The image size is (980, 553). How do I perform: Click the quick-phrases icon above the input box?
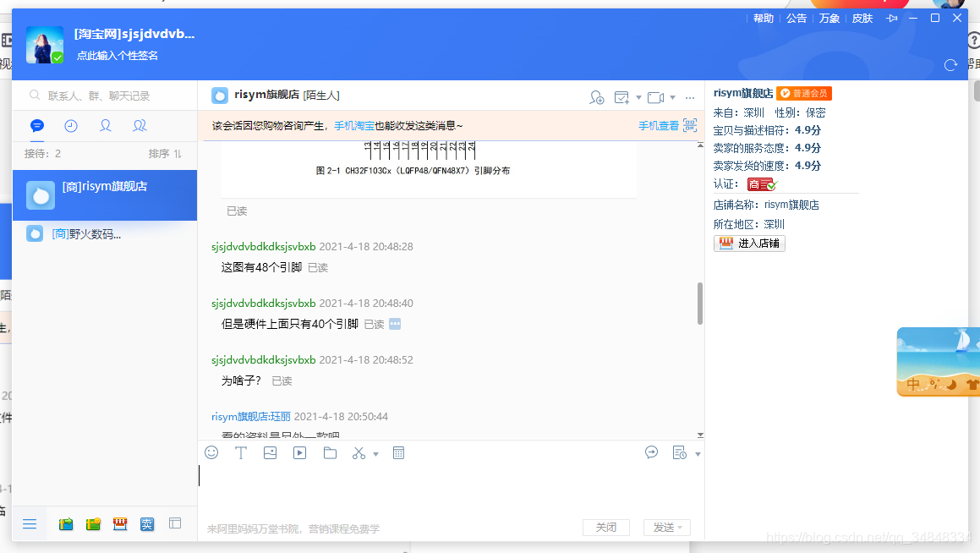click(679, 452)
